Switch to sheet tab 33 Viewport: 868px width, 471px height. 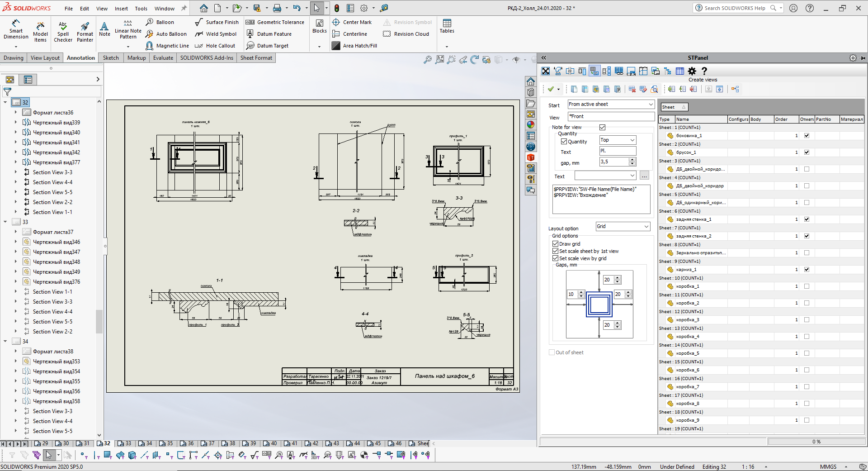(x=125, y=443)
